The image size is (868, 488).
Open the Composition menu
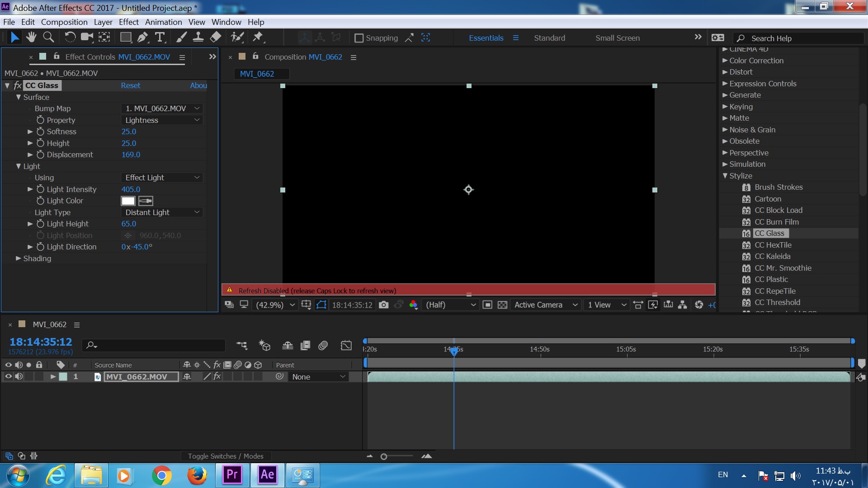64,22
